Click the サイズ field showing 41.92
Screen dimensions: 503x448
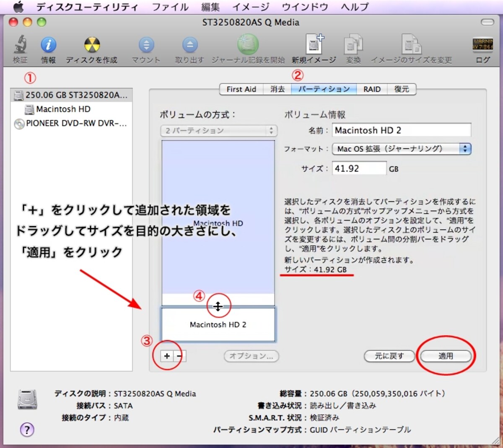pos(359,168)
